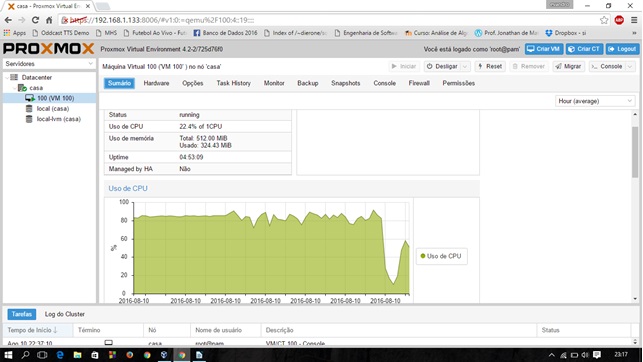Open Edge browser from the taskbar
Viewport: 643px width, 362px height.
point(60,355)
